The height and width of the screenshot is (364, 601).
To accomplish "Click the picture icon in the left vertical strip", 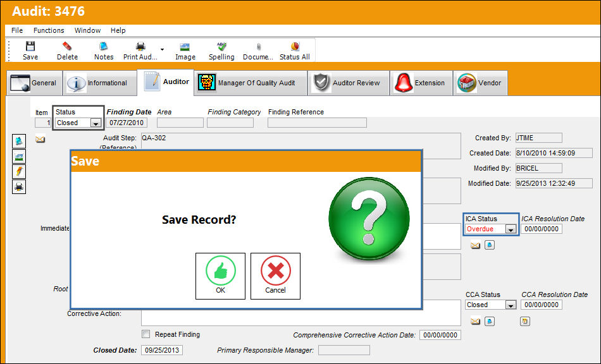I will click(x=19, y=157).
